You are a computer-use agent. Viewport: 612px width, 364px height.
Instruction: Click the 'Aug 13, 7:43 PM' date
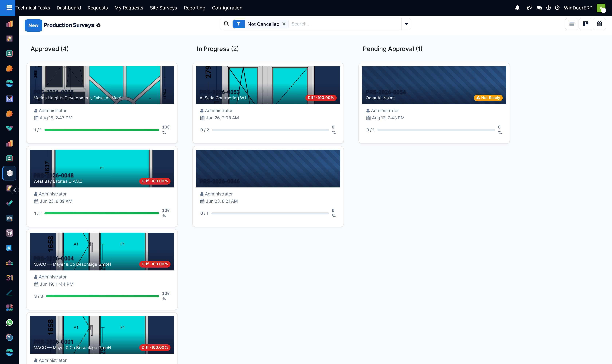(x=388, y=118)
